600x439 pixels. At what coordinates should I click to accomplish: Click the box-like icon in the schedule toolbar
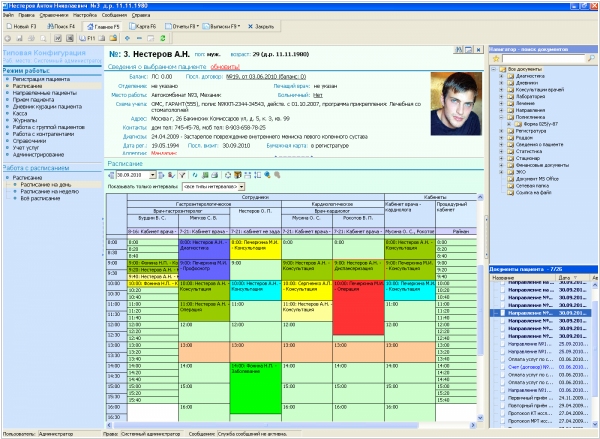click(238, 175)
